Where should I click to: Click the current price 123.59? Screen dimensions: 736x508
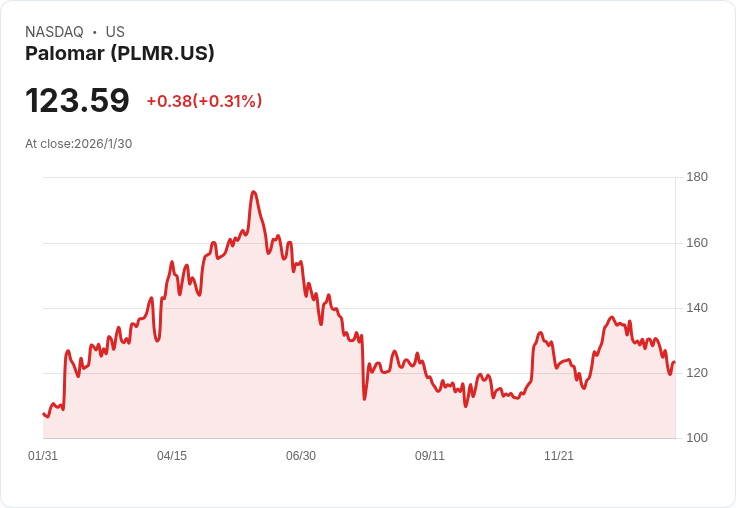pos(77,100)
